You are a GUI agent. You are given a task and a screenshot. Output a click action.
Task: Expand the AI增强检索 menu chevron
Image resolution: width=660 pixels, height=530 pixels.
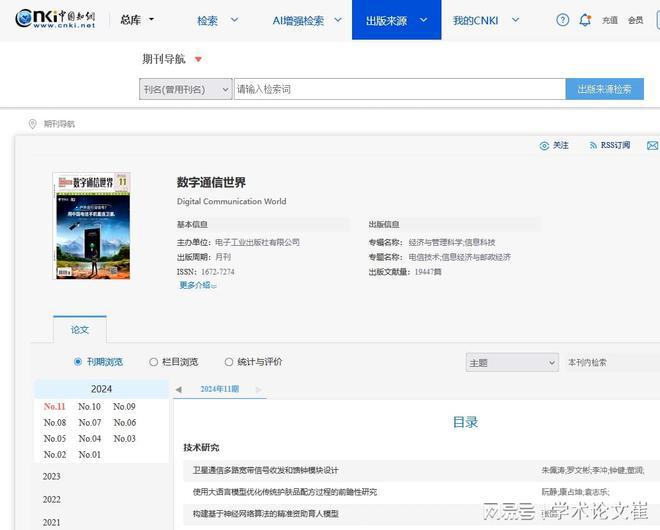pos(338,20)
